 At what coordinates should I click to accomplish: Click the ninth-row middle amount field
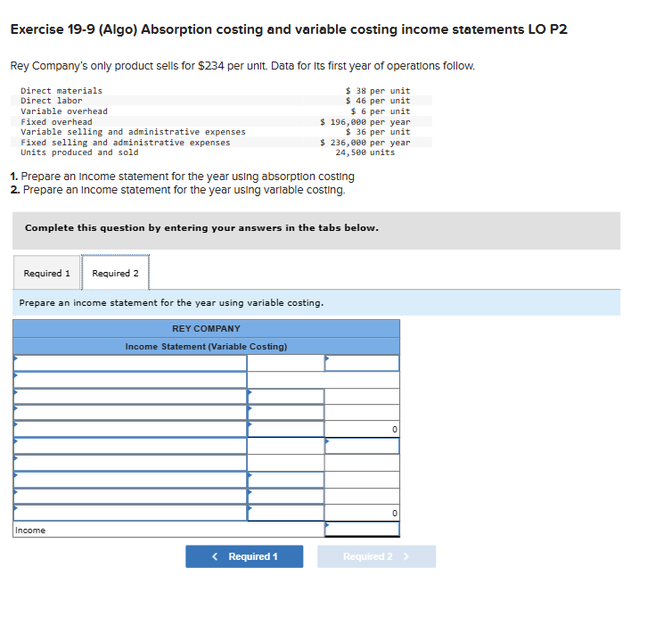286,496
